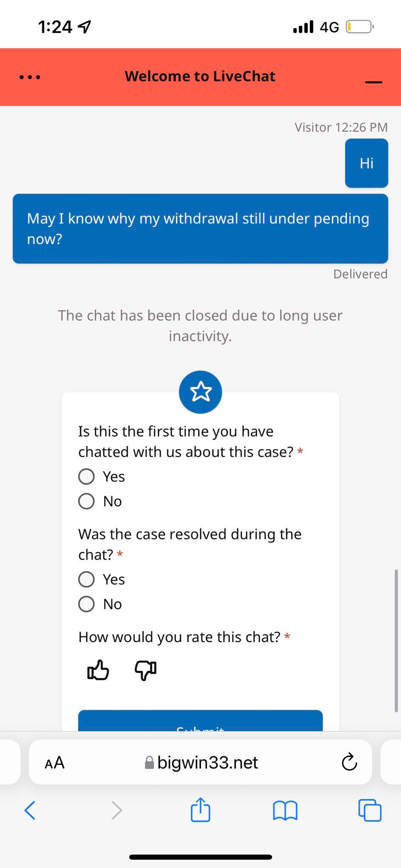Tap the withdrawal pending message bubble
Screen dimensions: 401x868
(200, 229)
